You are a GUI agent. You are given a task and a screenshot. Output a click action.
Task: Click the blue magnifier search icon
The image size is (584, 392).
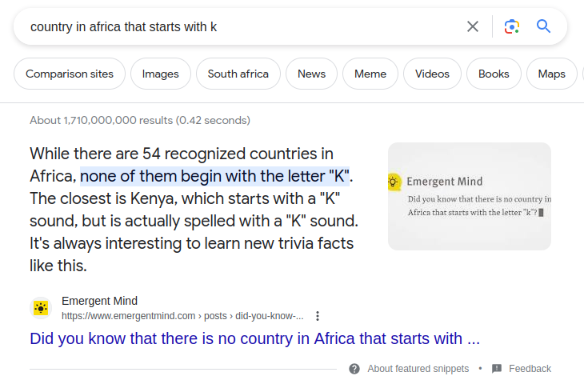(x=543, y=26)
